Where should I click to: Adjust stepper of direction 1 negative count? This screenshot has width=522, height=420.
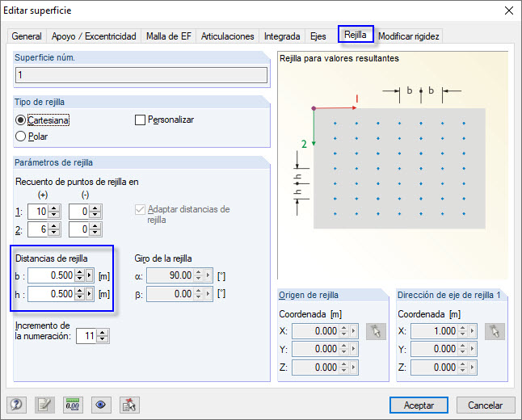click(95, 212)
